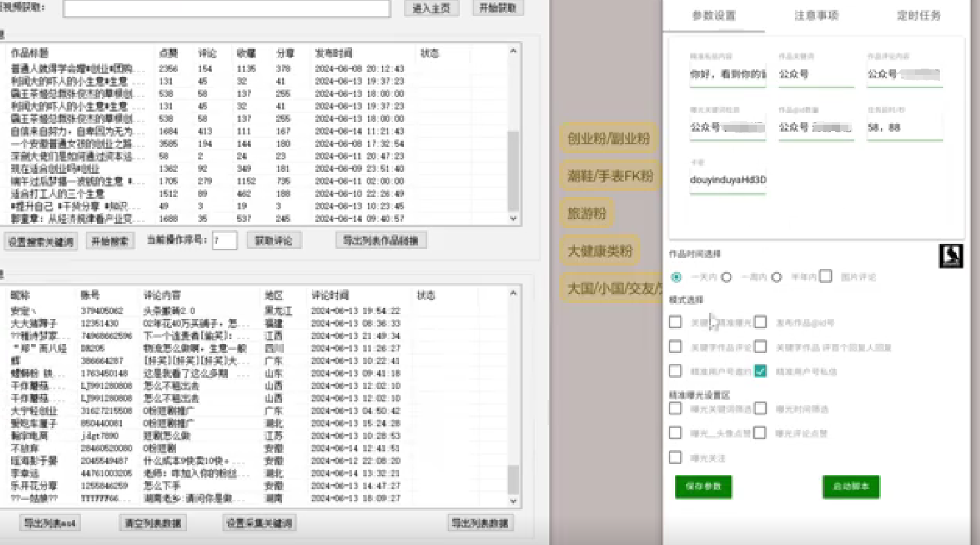Image resolution: width=980 pixels, height=545 pixels.
Task: Switch to the 定时任务 tab
Action: [x=919, y=15]
